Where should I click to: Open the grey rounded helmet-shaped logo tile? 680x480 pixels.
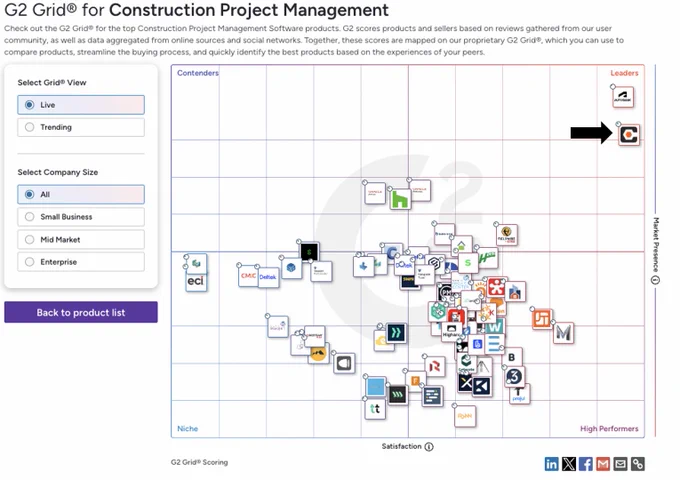(x=344, y=363)
